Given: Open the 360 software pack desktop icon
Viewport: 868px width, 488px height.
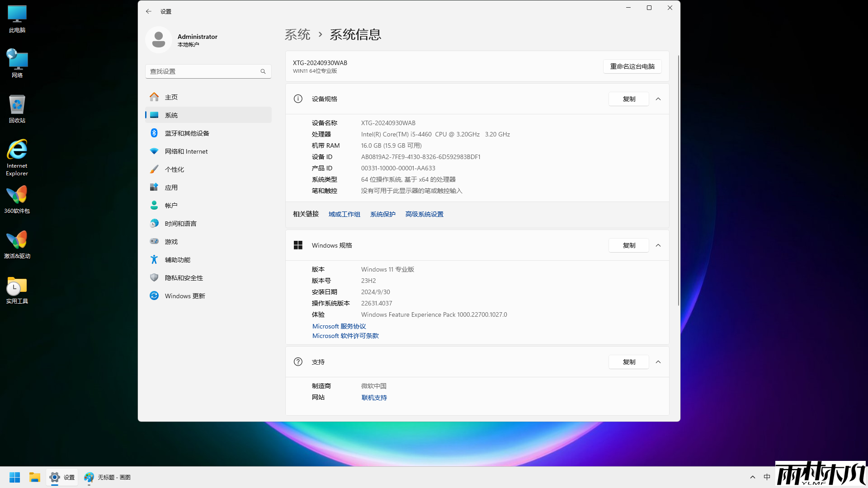Looking at the screenshot, I should point(17,199).
